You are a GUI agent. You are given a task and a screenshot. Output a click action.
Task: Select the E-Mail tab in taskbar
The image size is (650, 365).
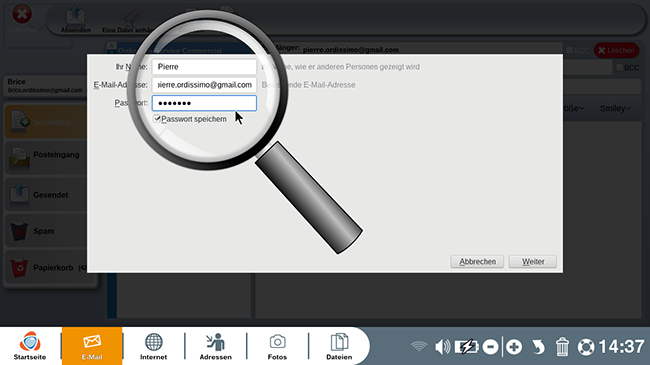click(92, 346)
